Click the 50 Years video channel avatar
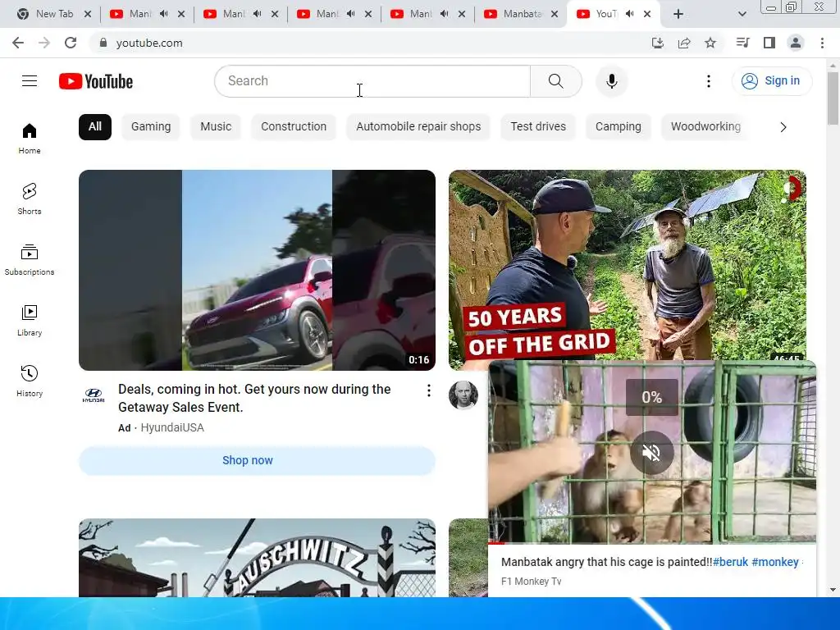The image size is (840, 630). (x=463, y=395)
